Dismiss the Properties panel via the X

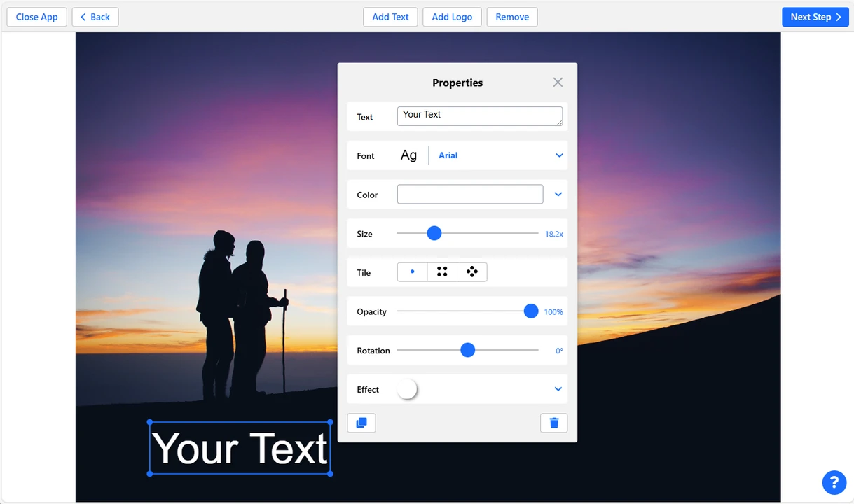557,82
